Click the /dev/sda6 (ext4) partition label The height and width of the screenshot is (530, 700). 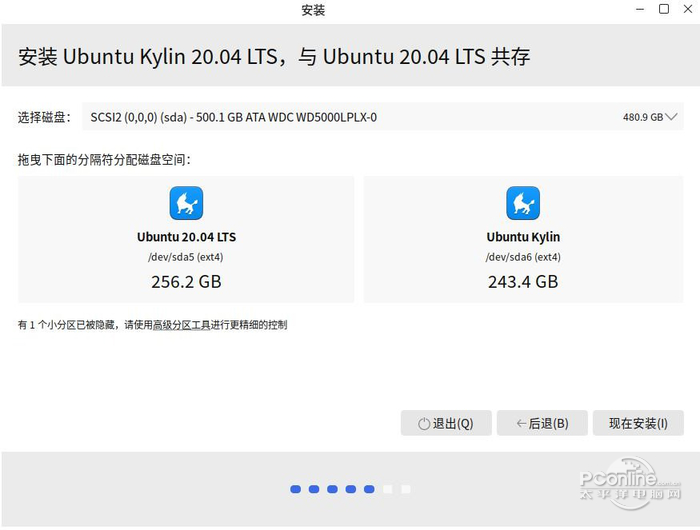click(523, 257)
